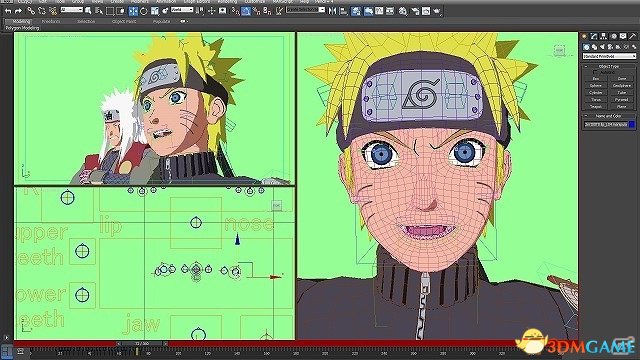Activate the Select and Scale tool
The width and height of the screenshot is (640, 360).
[155, 11]
